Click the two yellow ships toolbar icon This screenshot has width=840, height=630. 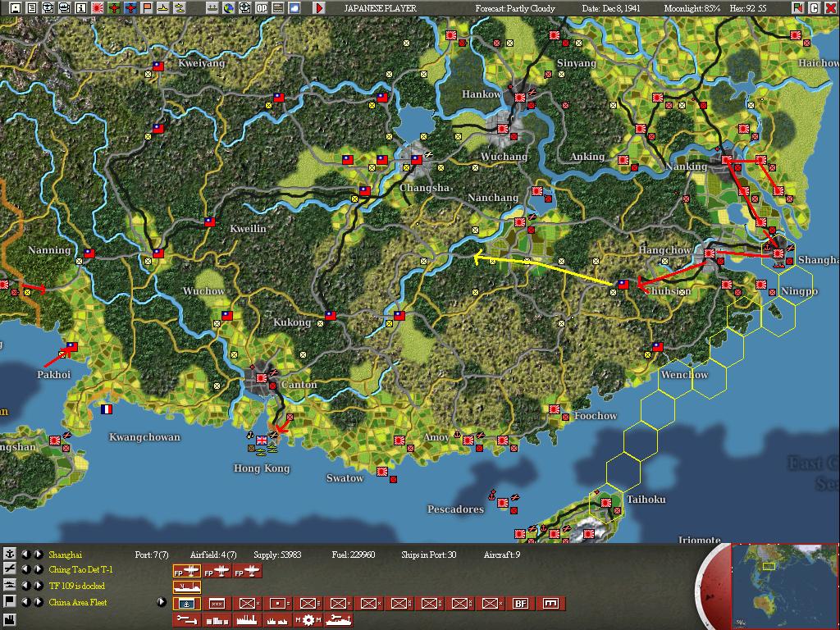[x=179, y=7]
